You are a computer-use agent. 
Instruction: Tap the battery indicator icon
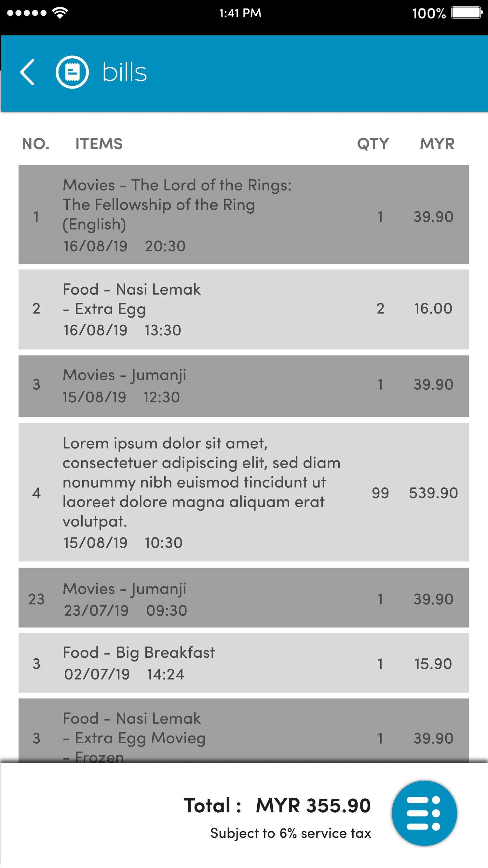[467, 13]
